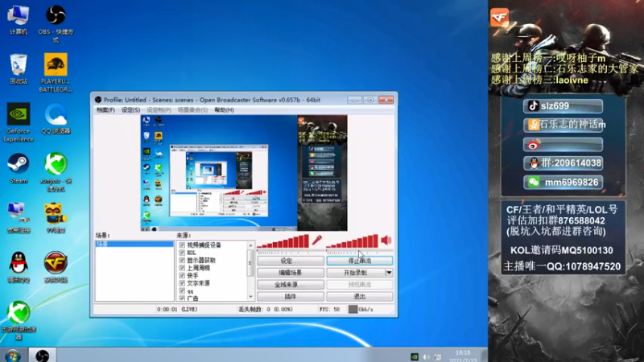Viewport: 644px width, 362px height.
Task: Launch the CrossFire CF desktop icon
Action: coord(56,267)
